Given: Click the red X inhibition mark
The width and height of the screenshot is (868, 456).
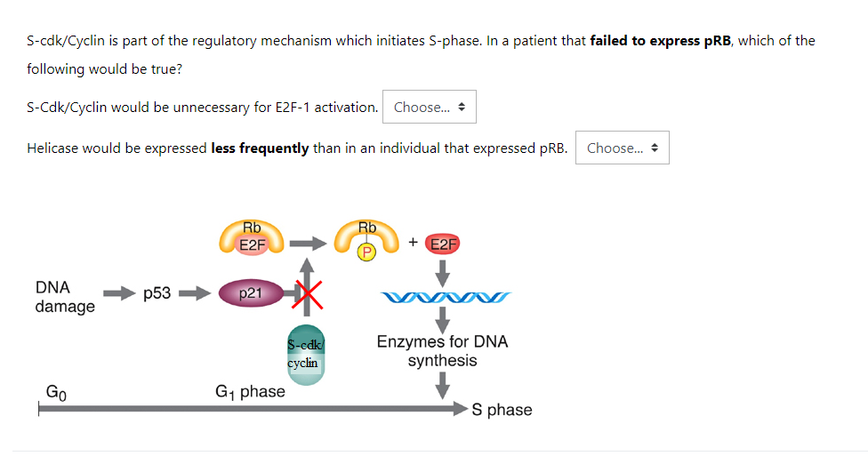Looking at the screenshot, I should pos(307,294).
